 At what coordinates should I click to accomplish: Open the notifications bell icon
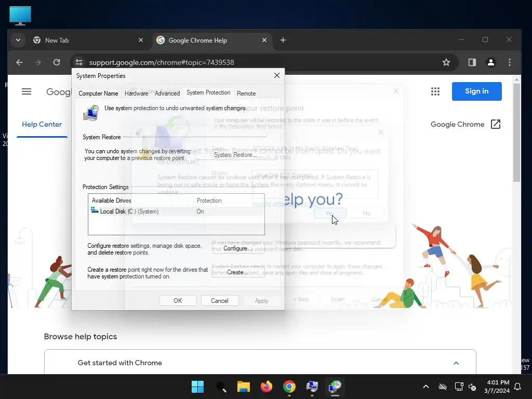click(518, 387)
